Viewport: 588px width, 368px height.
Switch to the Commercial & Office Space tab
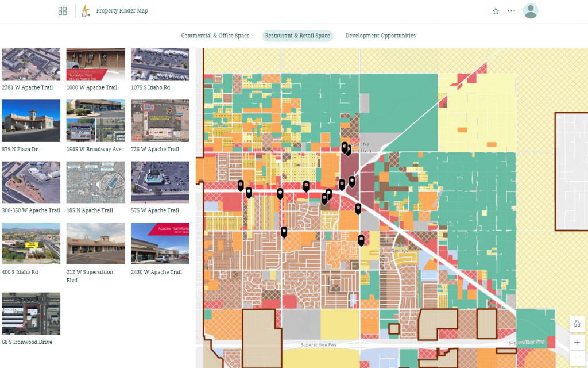215,36
